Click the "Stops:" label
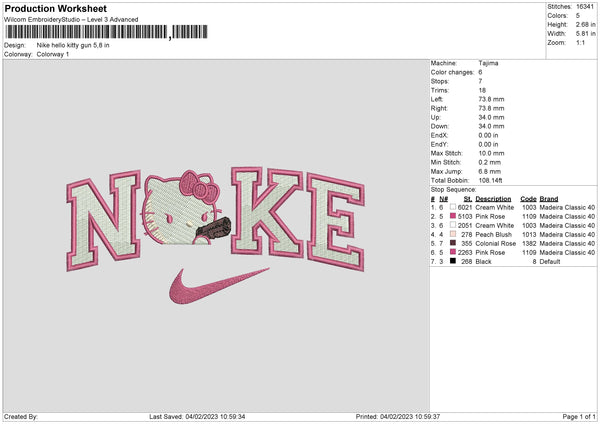The image size is (600, 424). [x=440, y=81]
